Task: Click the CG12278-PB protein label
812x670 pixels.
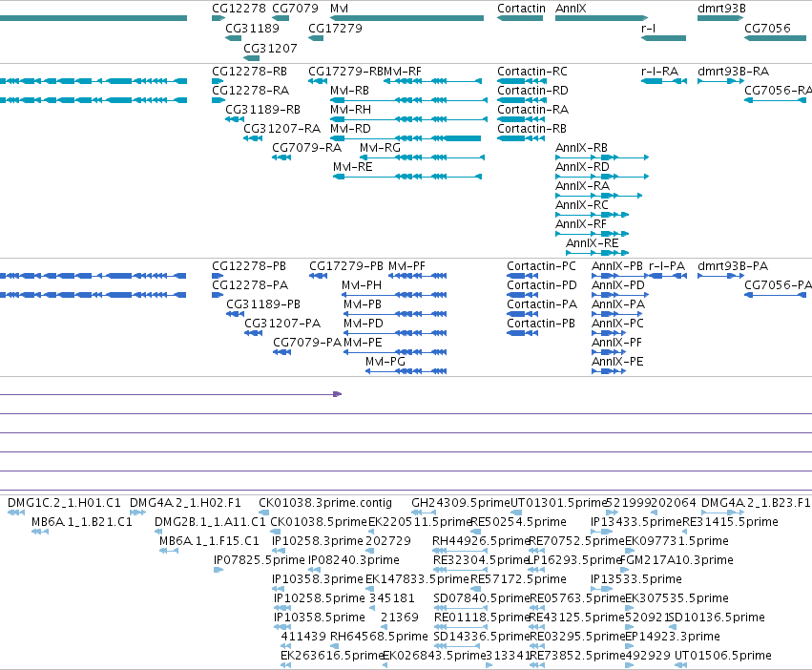Action: pyautogui.click(x=249, y=266)
